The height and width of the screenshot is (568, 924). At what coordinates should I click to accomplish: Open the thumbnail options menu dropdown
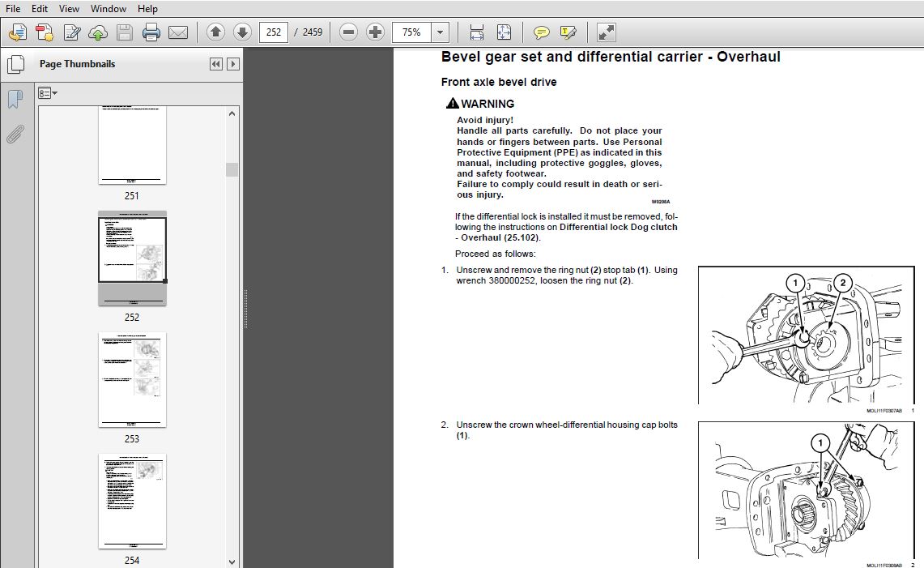point(48,93)
